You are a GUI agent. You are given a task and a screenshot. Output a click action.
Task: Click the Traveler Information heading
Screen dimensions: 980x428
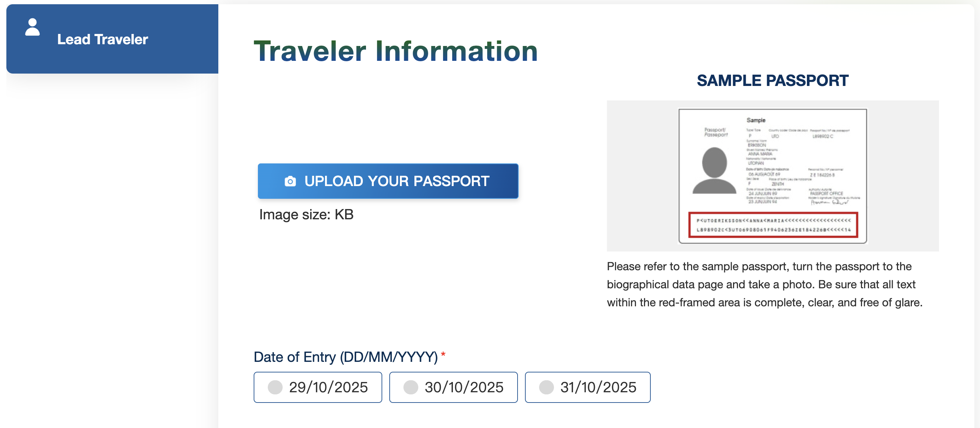(x=396, y=51)
